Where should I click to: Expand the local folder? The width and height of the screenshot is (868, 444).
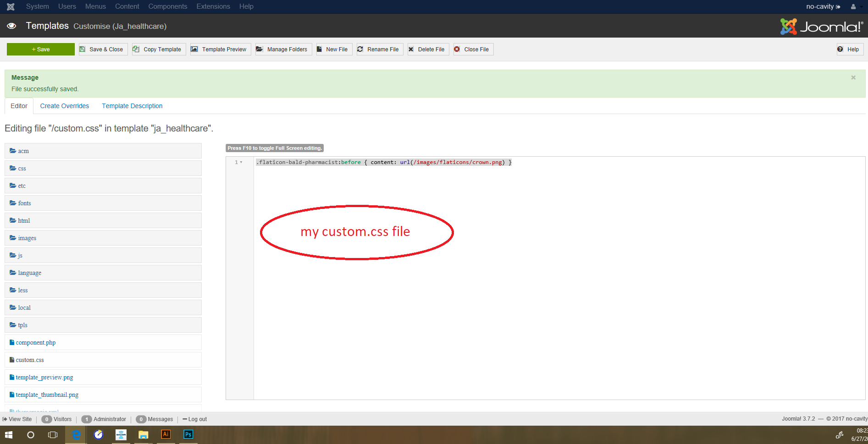[103, 307]
